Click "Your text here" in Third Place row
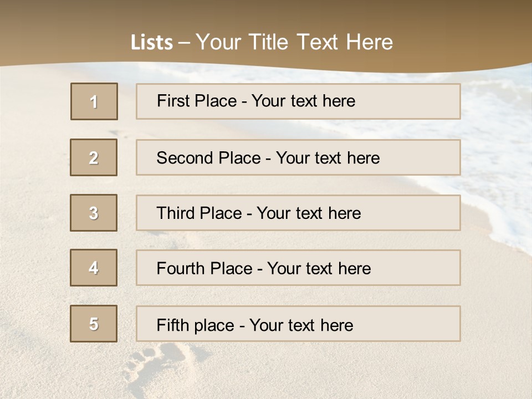Screen dimensions: 532x399 click(309, 213)
